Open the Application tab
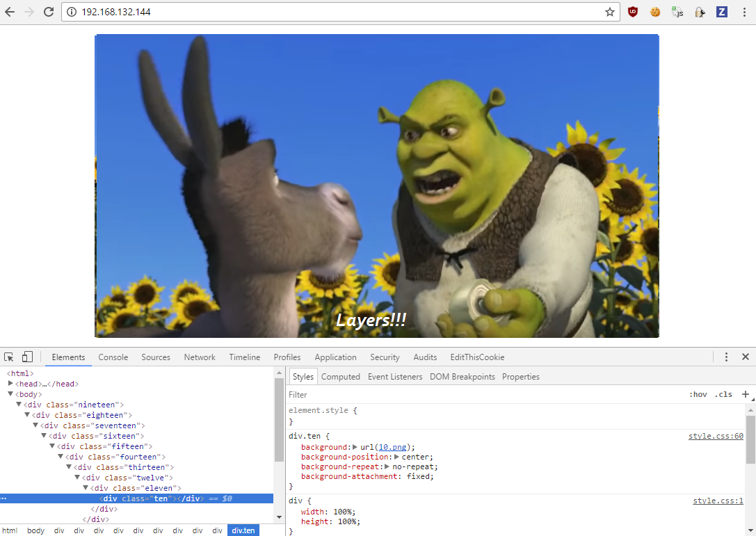The height and width of the screenshot is (536, 756). [x=335, y=357]
